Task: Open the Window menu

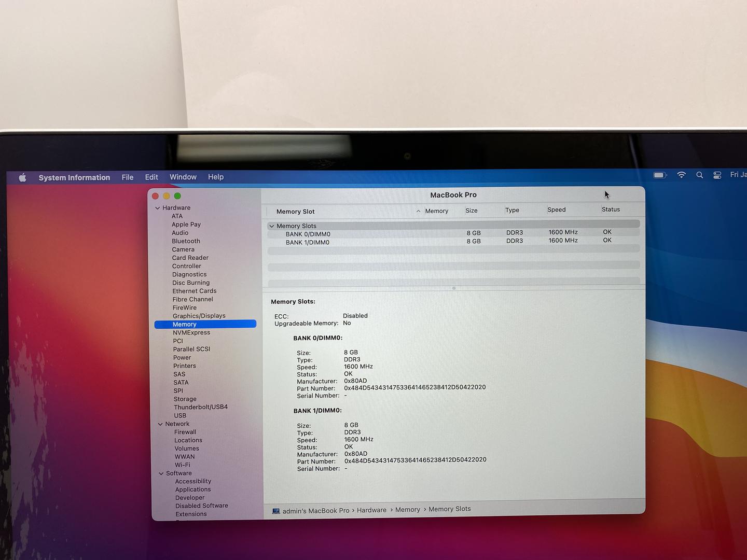Action: tap(183, 177)
